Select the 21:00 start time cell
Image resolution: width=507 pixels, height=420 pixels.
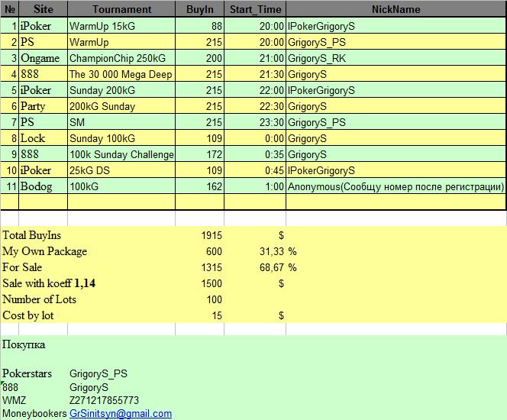pyautogui.click(x=255, y=58)
